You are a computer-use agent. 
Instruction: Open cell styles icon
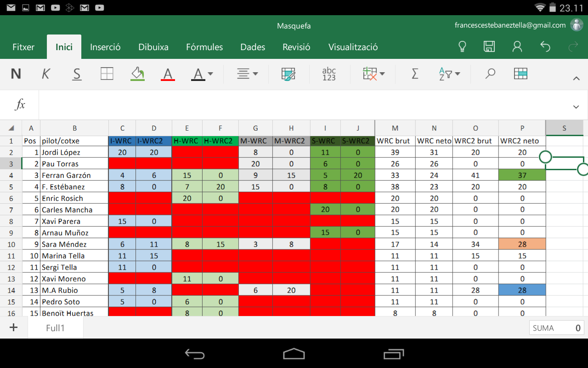288,74
